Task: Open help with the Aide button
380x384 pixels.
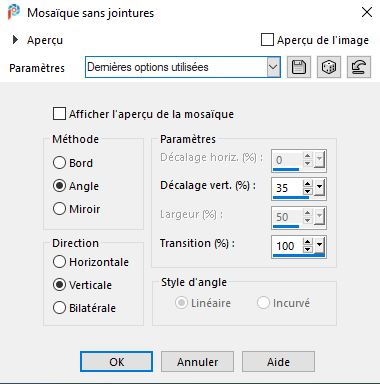Action: [278, 362]
